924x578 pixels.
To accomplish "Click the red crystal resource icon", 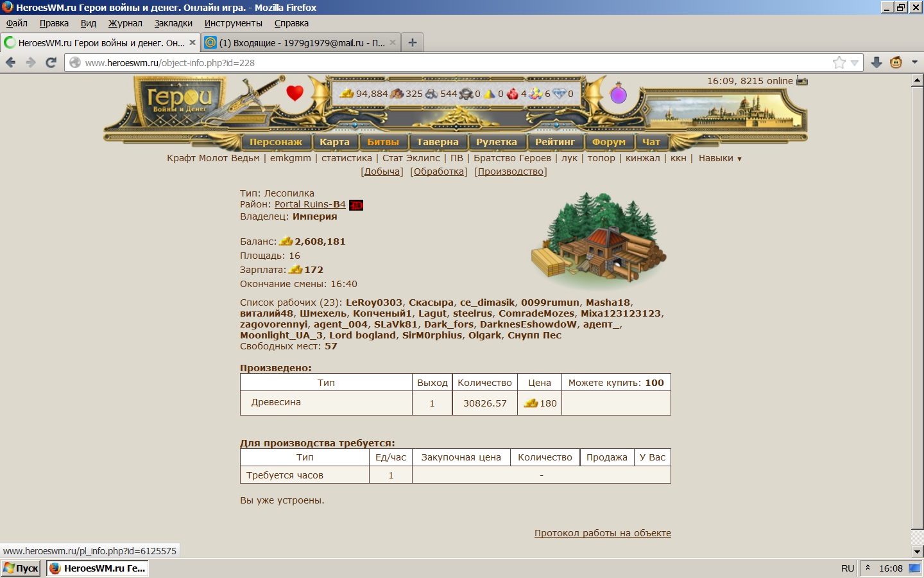I will click(513, 94).
